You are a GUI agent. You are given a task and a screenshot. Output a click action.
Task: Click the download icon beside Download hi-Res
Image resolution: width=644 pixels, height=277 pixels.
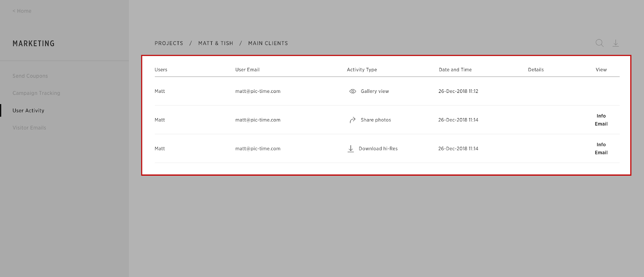point(351,149)
